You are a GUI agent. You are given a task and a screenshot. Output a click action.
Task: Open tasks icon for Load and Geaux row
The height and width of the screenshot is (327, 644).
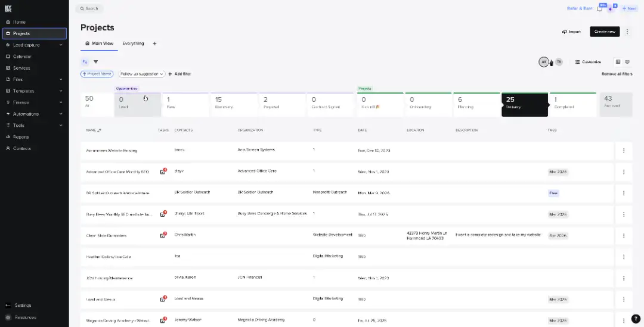click(163, 299)
